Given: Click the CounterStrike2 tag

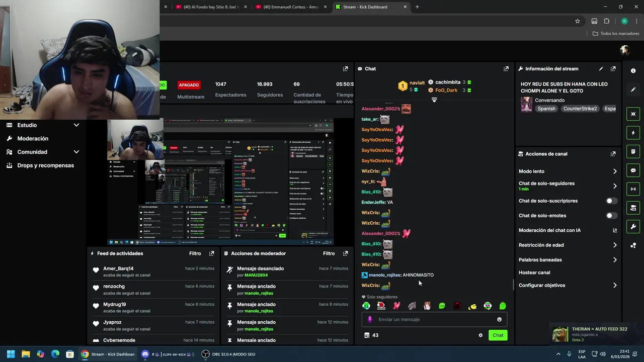Looking at the screenshot, I should pyautogui.click(x=580, y=109).
